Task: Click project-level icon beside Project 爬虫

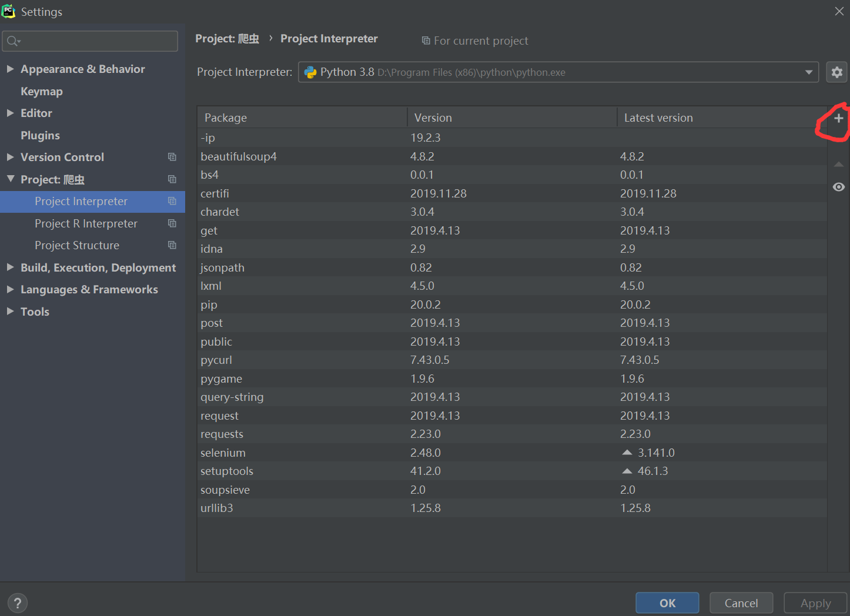Action: point(172,179)
